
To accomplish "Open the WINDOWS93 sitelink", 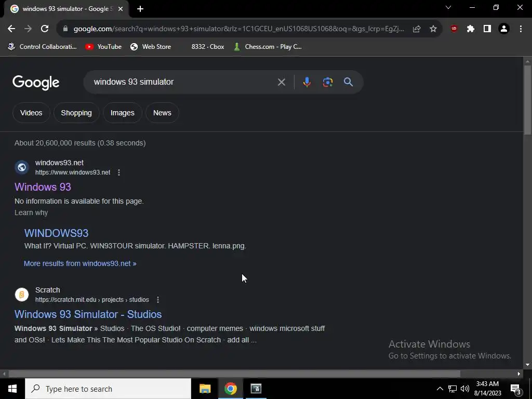I will click(56, 233).
